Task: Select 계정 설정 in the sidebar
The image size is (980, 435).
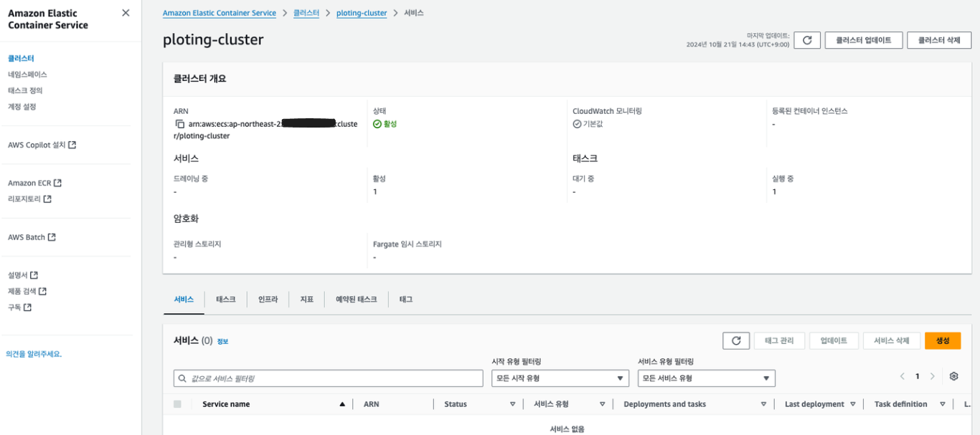Action: [x=22, y=107]
